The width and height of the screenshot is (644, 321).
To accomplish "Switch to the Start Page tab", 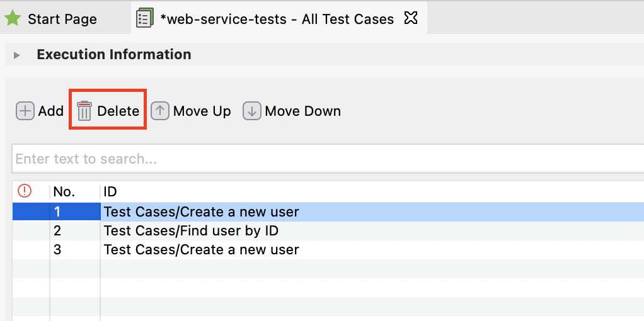I will pyautogui.click(x=62, y=19).
